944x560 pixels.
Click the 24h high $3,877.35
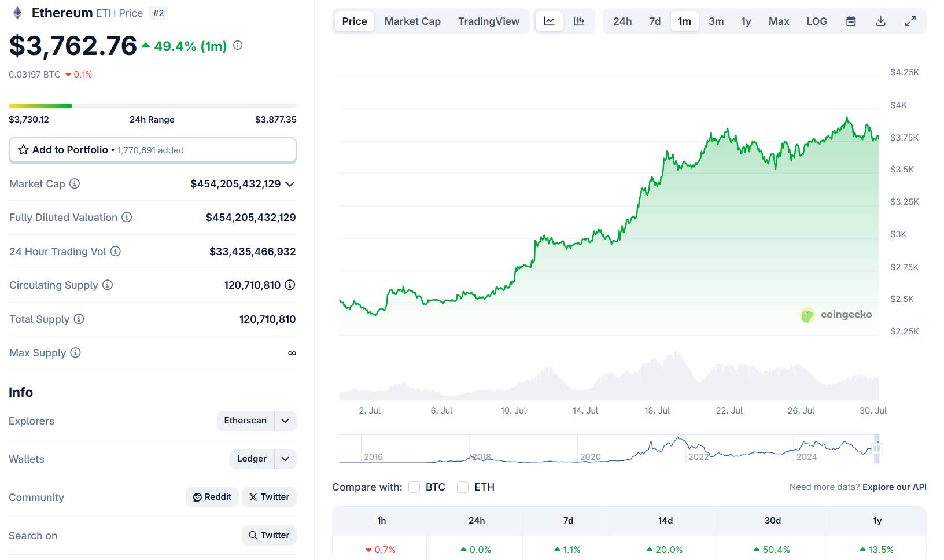[276, 120]
